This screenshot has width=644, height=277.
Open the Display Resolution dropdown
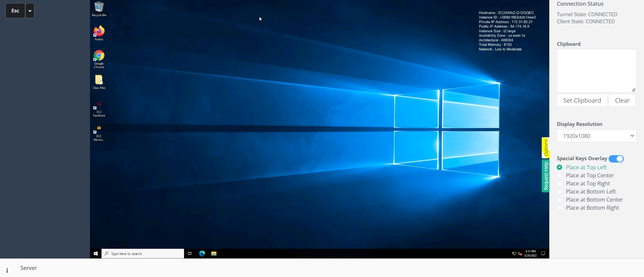pos(596,136)
